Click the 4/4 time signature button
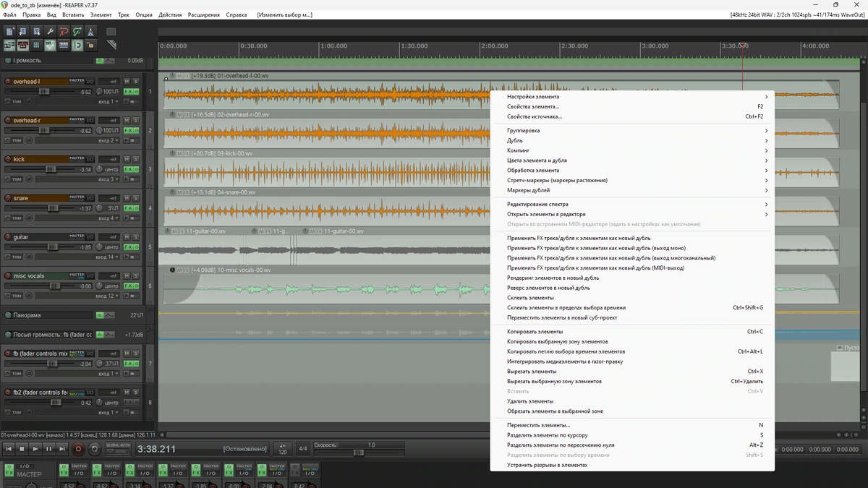 (x=303, y=449)
